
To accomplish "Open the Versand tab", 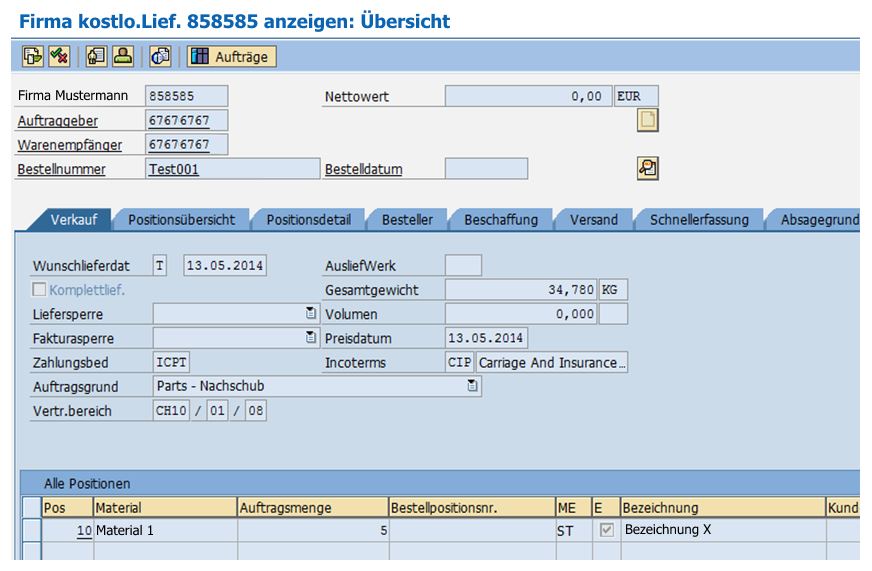I will click(593, 220).
